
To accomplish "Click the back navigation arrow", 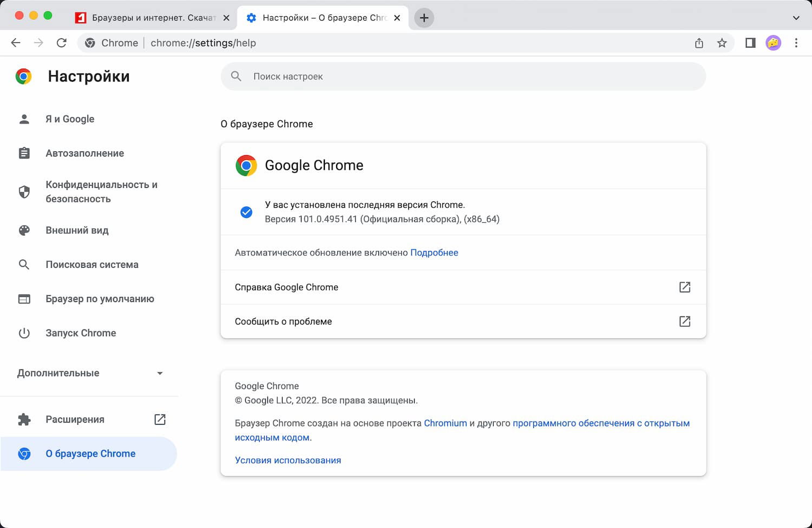I will tap(16, 43).
